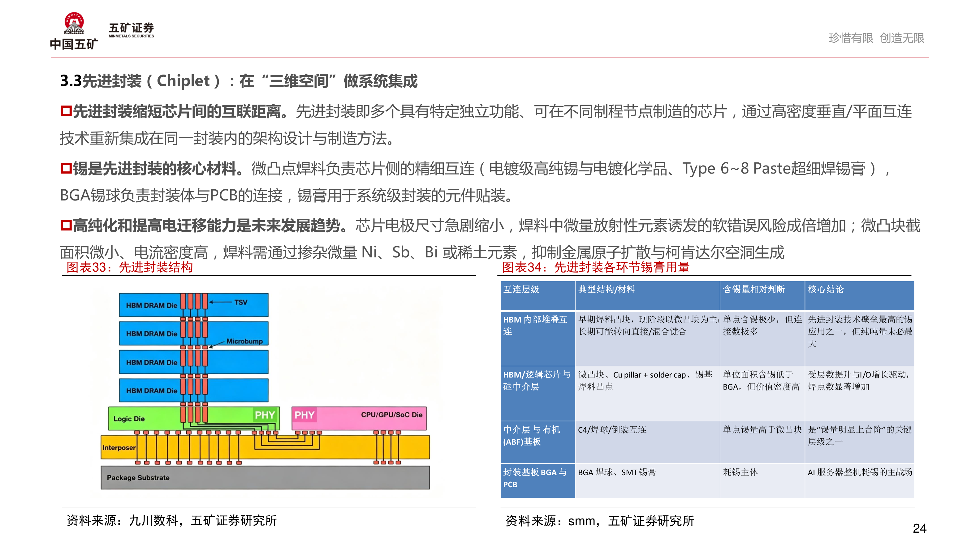Click the green PHY block
The width and height of the screenshot is (980, 551).
point(265,415)
